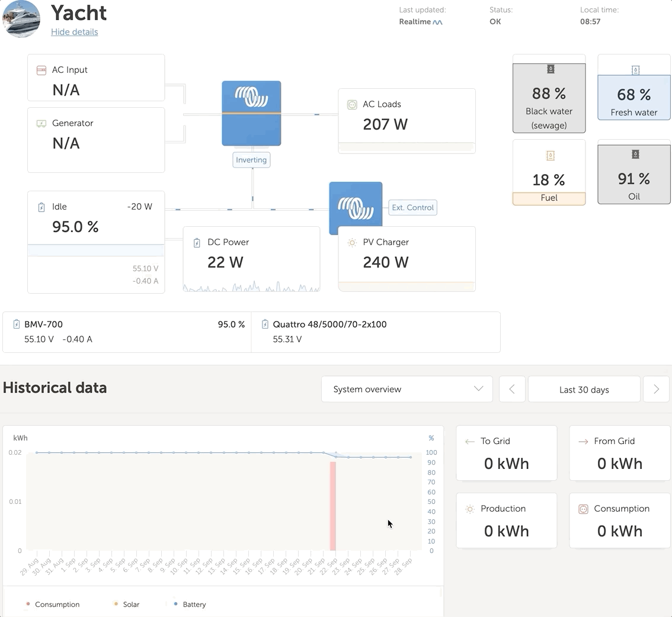
Task: Click the AC Loads socket icon
Action: (x=352, y=104)
